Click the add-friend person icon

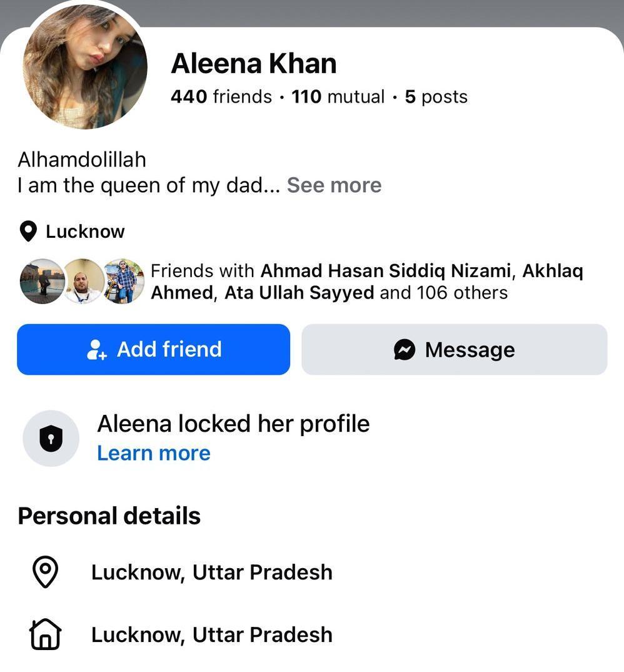click(96, 350)
